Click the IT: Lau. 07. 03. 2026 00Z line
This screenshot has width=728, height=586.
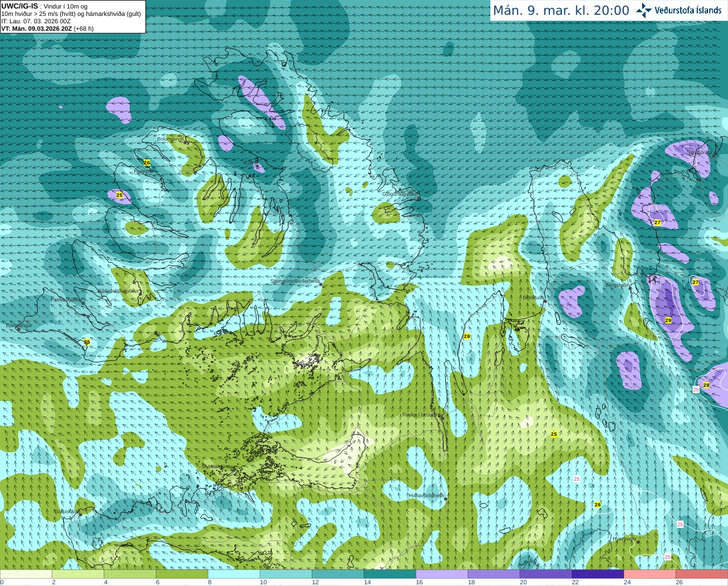coord(36,21)
